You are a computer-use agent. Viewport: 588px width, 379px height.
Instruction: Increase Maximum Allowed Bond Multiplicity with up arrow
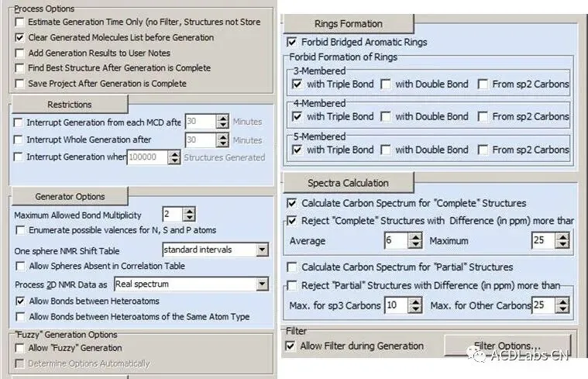coord(189,211)
